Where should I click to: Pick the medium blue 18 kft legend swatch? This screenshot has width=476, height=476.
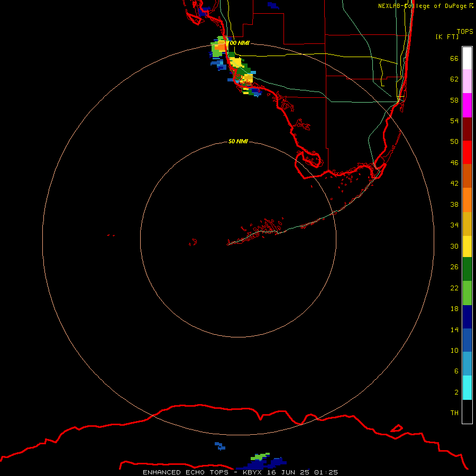pyautogui.click(x=467, y=340)
